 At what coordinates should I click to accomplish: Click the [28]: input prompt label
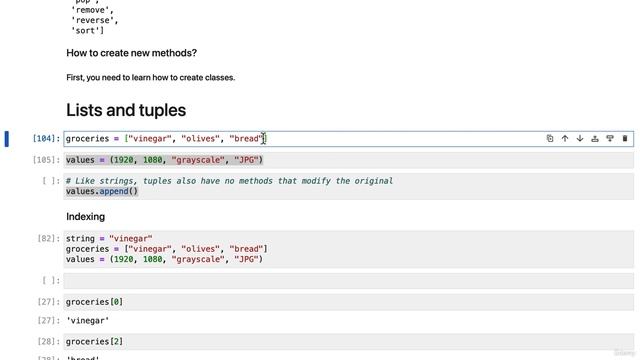click(x=49, y=342)
